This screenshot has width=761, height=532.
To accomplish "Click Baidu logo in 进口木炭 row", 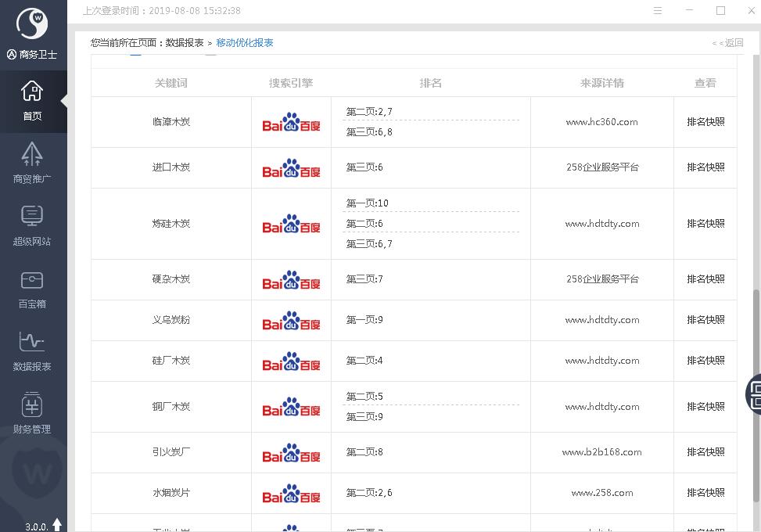I will (x=291, y=168).
